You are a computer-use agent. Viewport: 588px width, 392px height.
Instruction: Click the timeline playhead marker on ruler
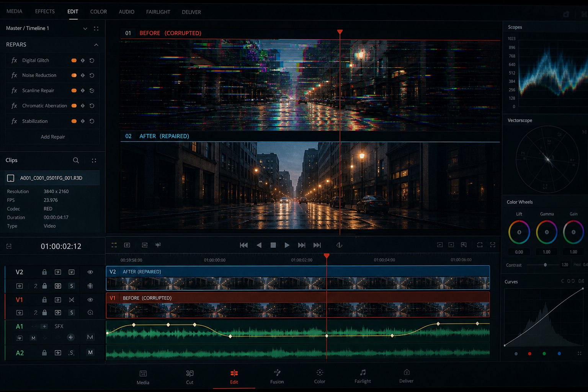pyautogui.click(x=327, y=255)
